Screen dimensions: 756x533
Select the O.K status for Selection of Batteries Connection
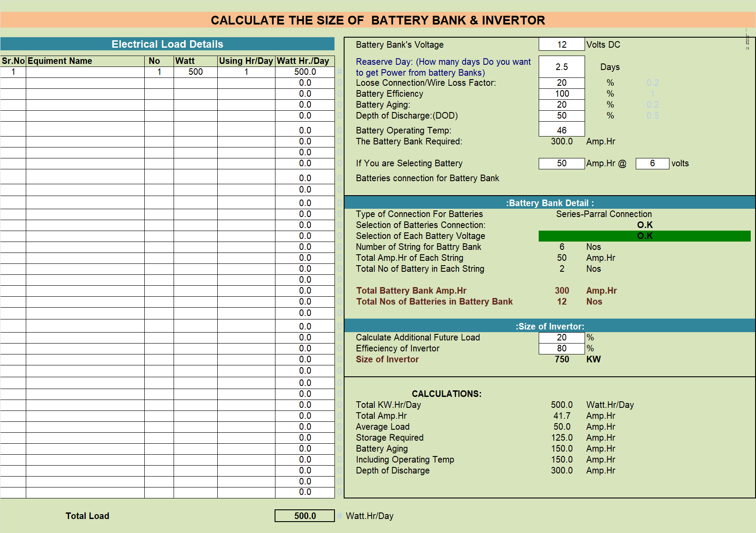point(645,225)
